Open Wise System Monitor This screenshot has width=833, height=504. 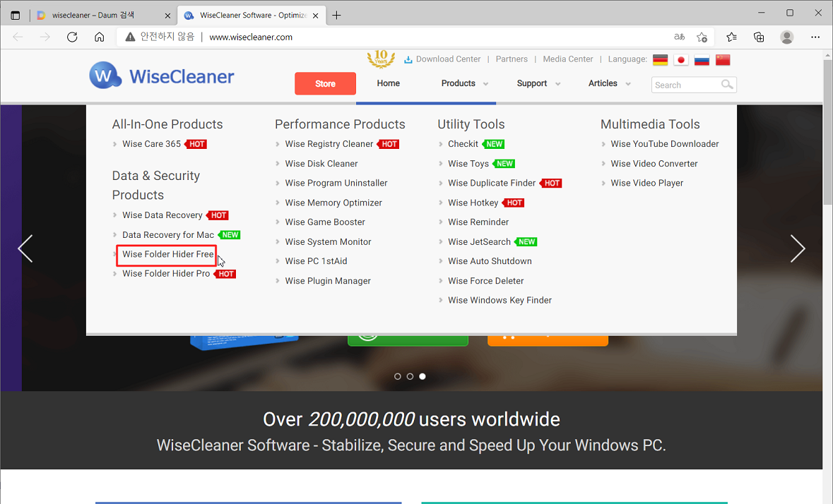pyautogui.click(x=328, y=241)
